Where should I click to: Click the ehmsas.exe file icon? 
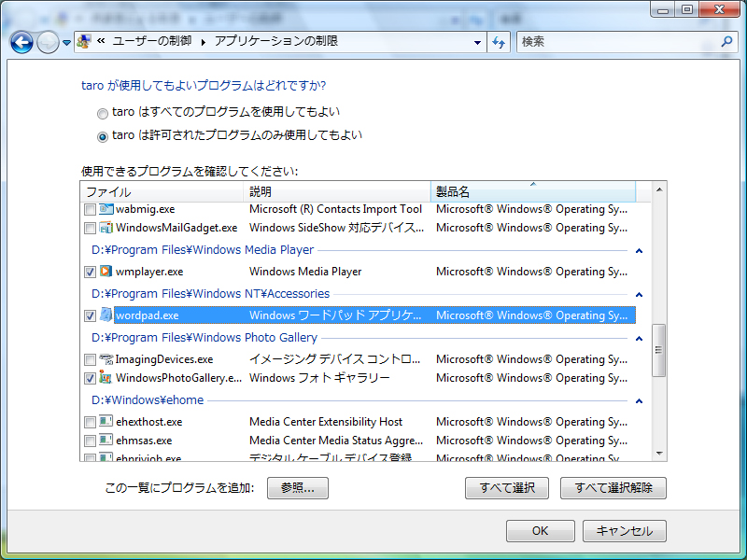(106, 440)
